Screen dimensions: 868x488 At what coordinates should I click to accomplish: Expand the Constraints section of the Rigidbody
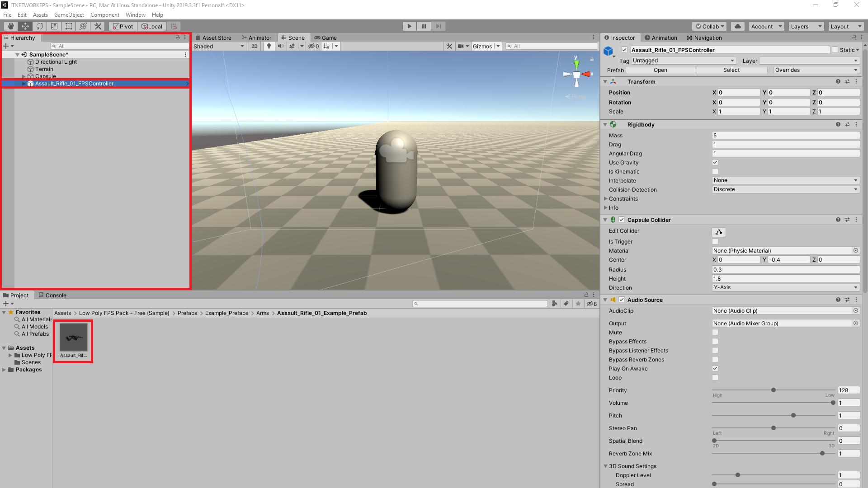pos(606,198)
